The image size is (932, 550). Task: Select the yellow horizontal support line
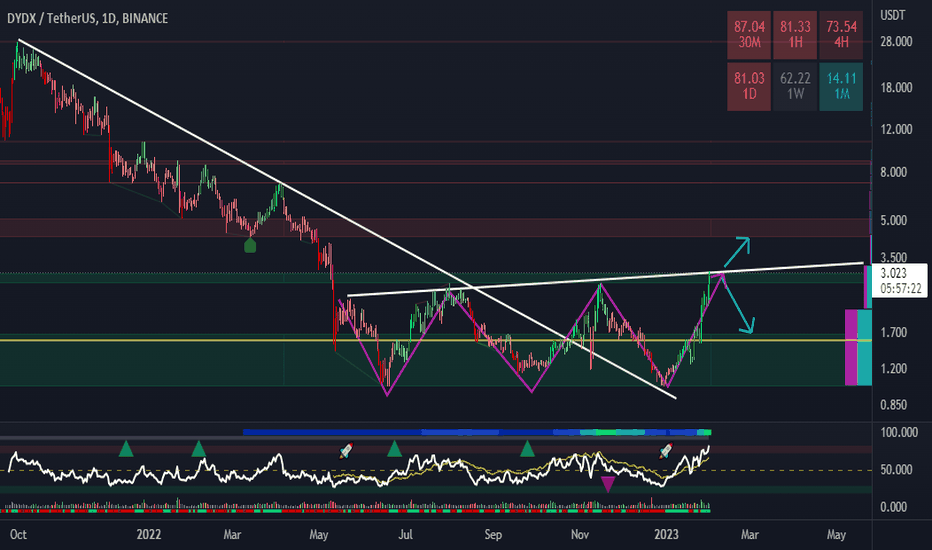436,341
